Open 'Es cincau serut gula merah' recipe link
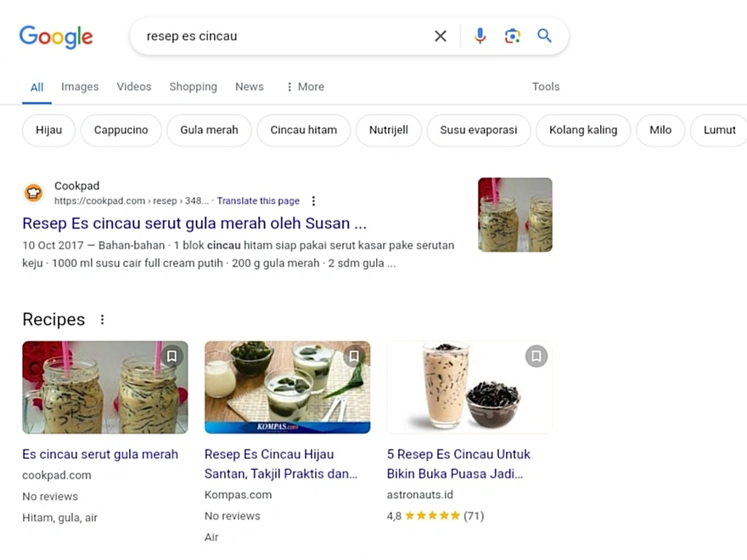 point(100,454)
